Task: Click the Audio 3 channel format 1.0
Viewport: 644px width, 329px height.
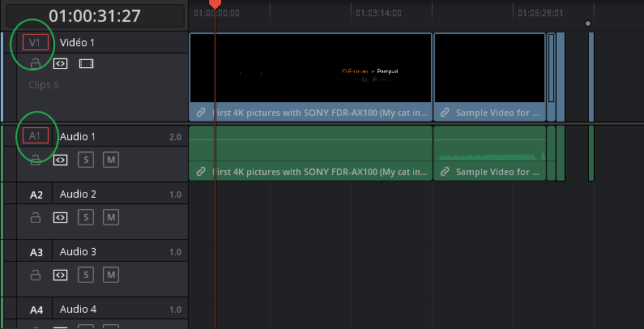Action: [x=175, y=252]
